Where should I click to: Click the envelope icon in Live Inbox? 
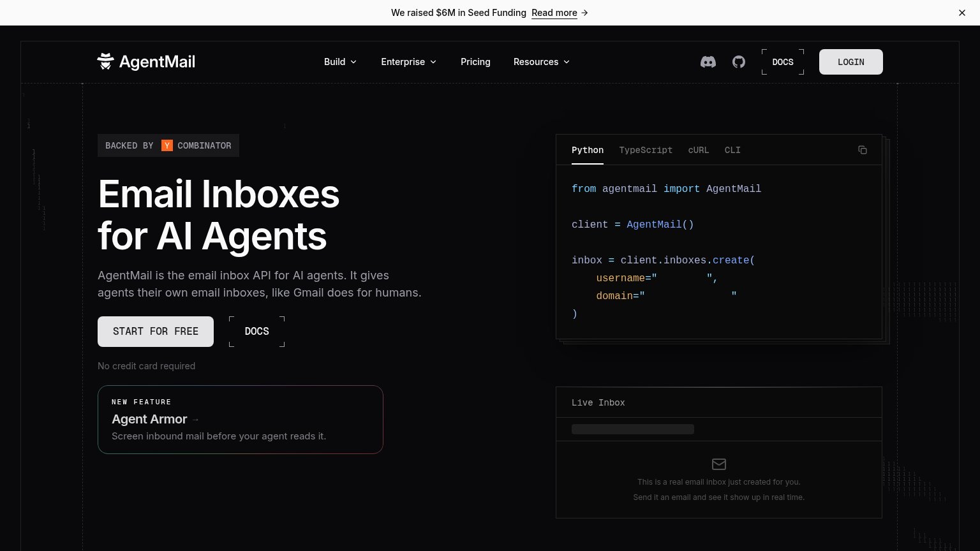pos(719,464)
